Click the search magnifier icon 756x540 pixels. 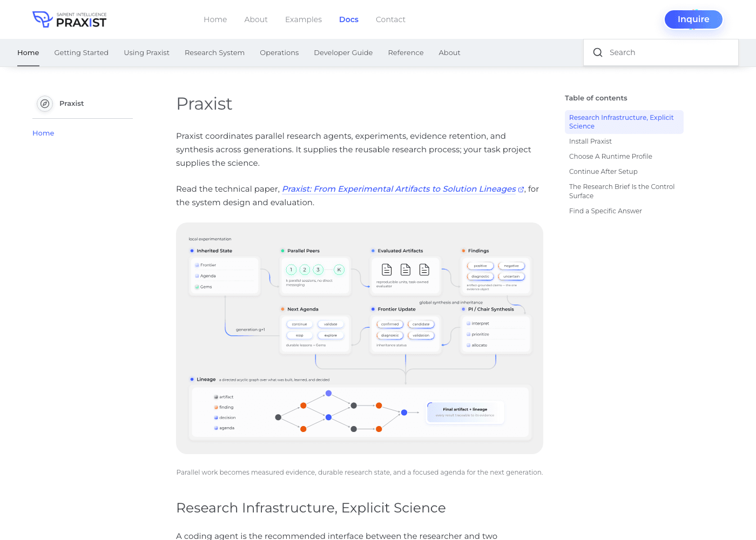598,52
